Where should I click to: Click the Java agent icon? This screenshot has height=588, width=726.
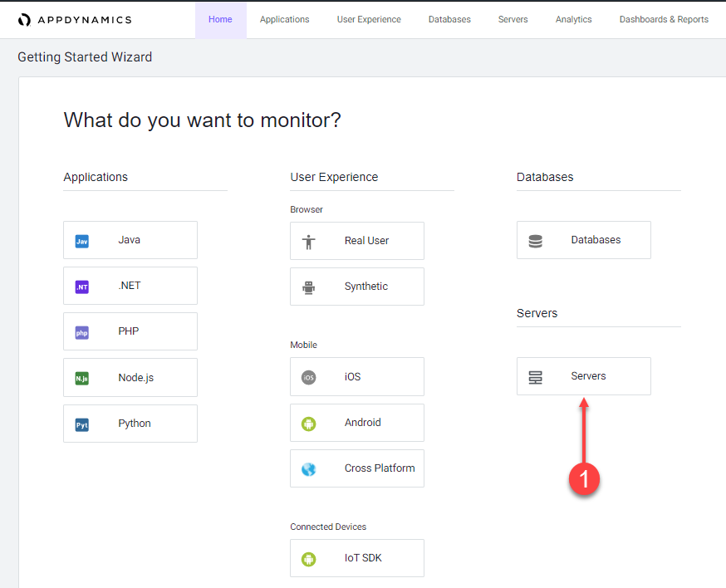point(82,241)
